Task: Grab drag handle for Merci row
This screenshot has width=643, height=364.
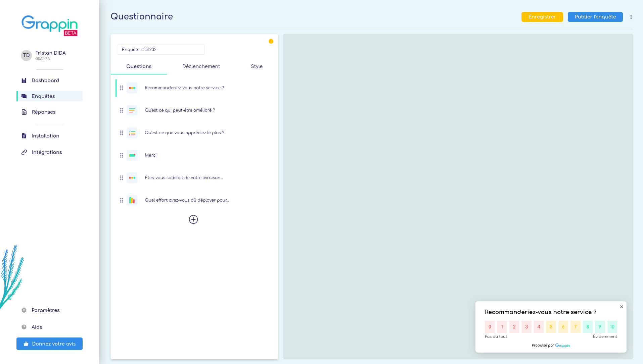Action: point(122,155)
